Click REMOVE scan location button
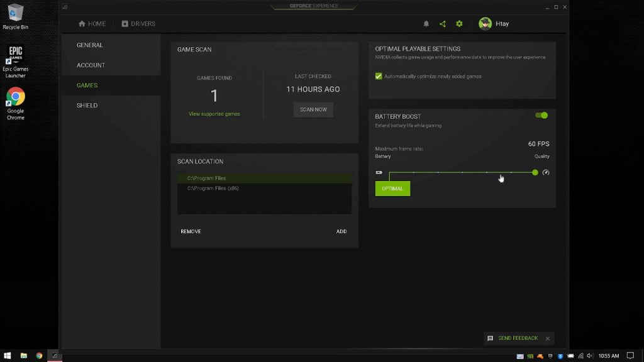The height and width of the screenshot is (362, 644). coord(191,231)
